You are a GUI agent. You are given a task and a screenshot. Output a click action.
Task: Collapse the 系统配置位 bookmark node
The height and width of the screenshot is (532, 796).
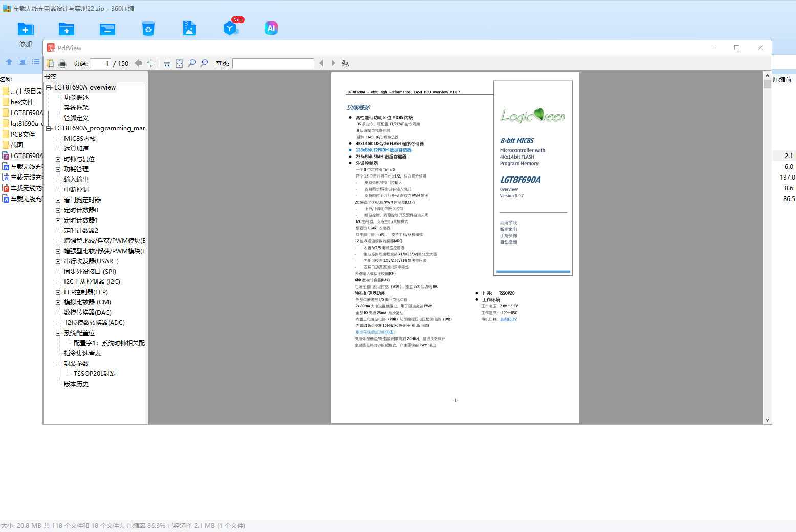58,333
